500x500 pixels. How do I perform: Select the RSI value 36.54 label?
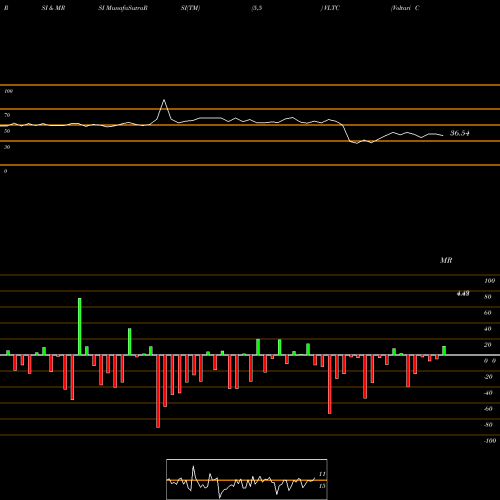pyautogui.click(x=460, y=133)
